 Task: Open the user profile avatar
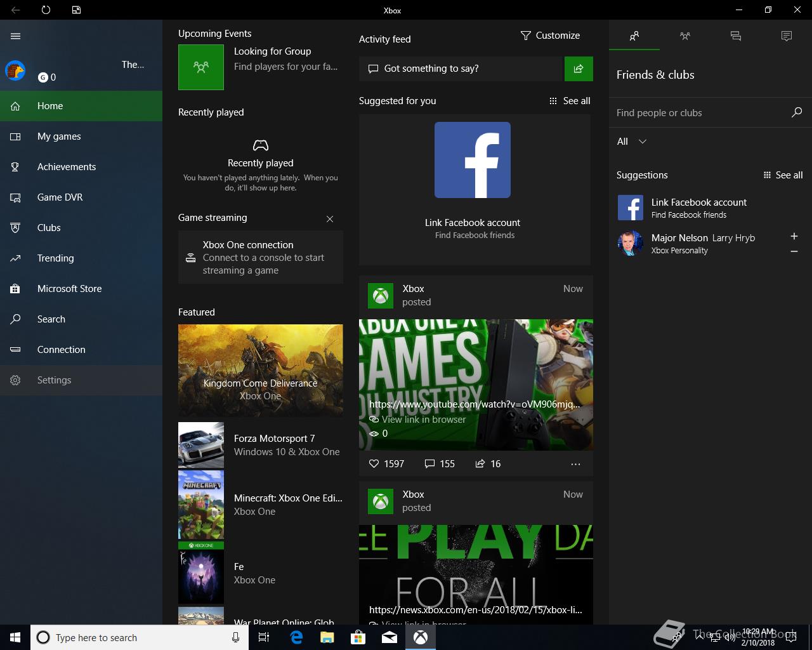pos(15,70)
